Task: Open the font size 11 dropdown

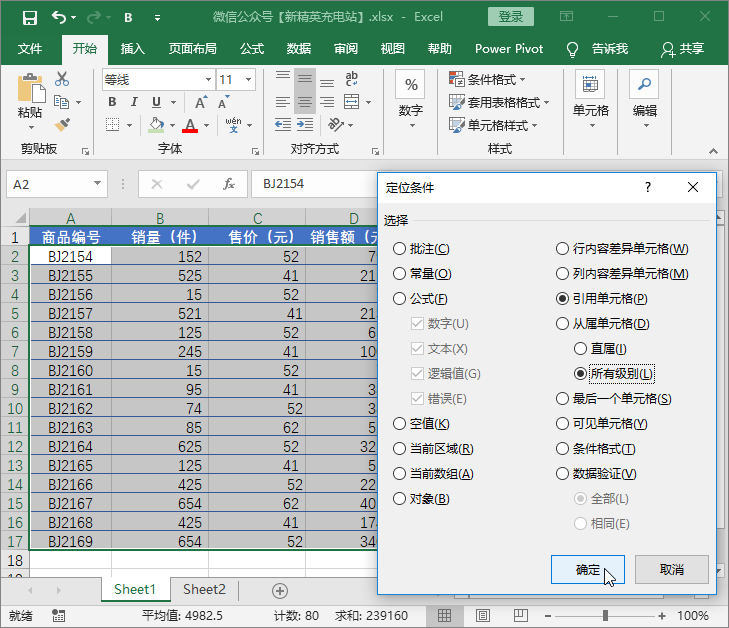Action: pyautogui.click(x=249, y=79)
